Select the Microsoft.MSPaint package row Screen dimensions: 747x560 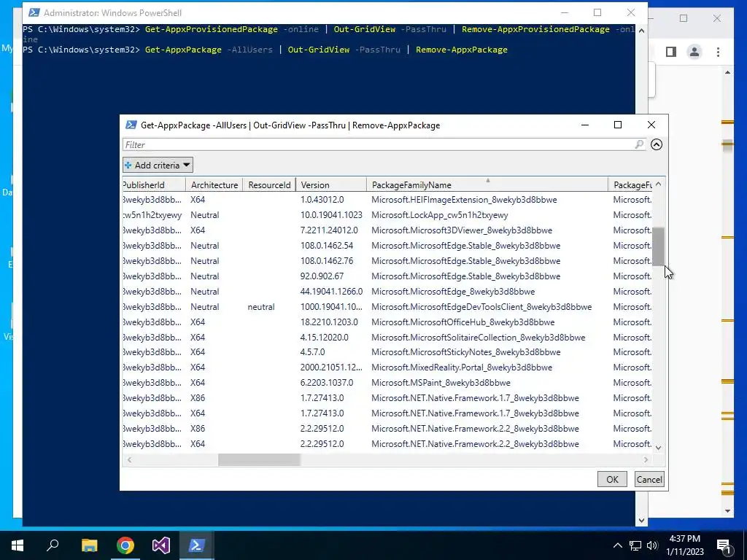pos(387,382)
